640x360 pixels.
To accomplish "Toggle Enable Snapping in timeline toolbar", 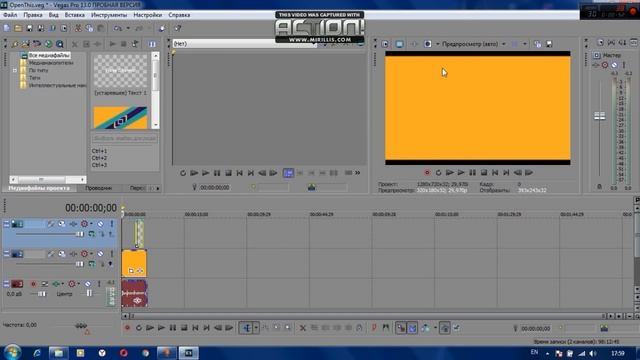I will (401, 328).
